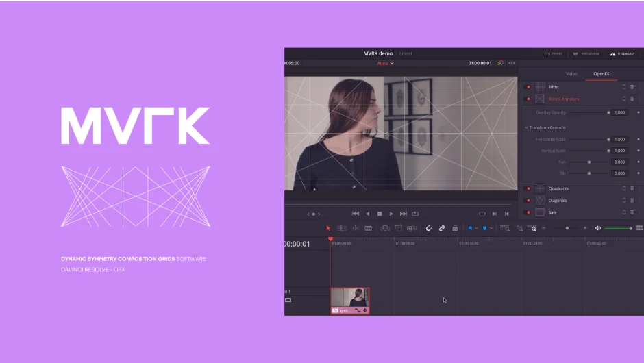Add keyframe for Overlay Opacity diamond
This screenshot has height=363, width=644.
point(639,112)
